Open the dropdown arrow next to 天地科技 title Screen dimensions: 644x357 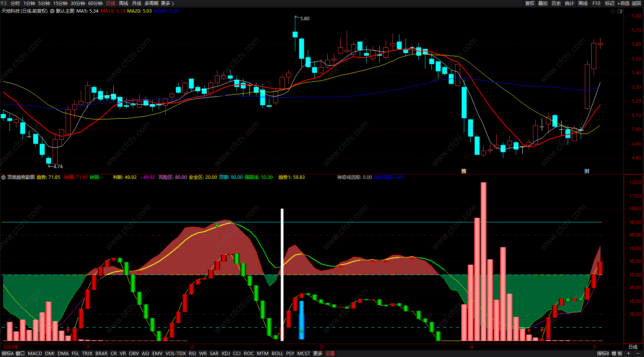[52, 11]
